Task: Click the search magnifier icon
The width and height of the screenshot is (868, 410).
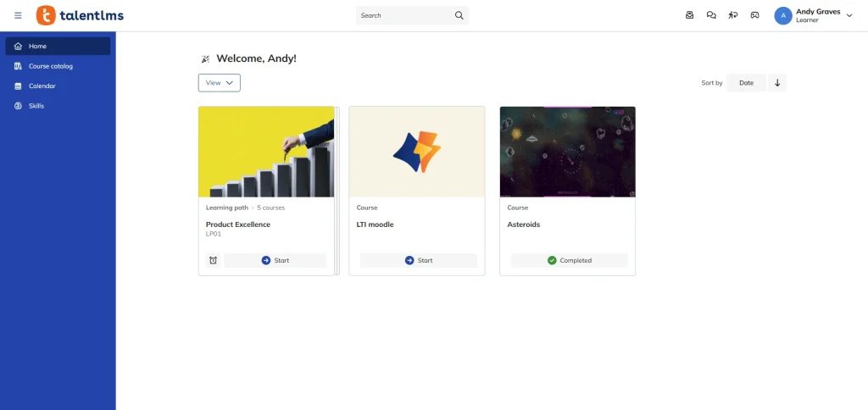Action: [459, 15]
